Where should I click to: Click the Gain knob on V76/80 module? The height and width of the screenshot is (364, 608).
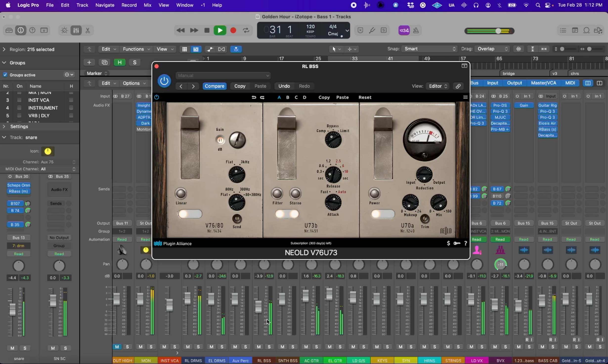[x=237, y=140]
